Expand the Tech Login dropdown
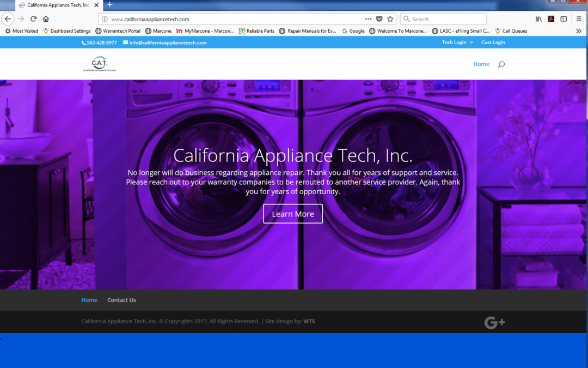588x368 pixels. (457, 42)
